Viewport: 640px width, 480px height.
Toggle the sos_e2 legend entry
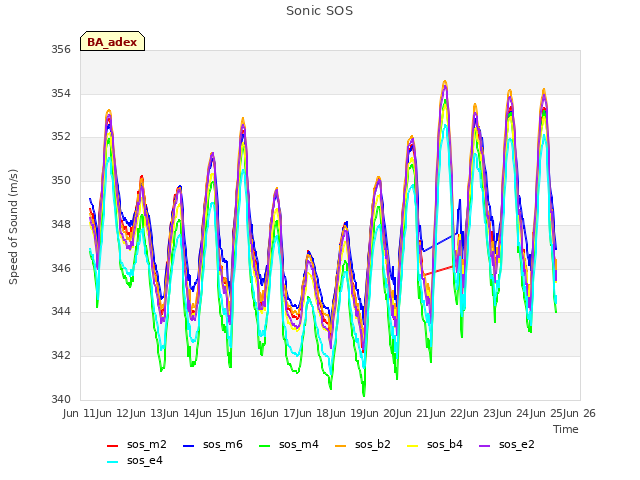(x=507, y=444)
